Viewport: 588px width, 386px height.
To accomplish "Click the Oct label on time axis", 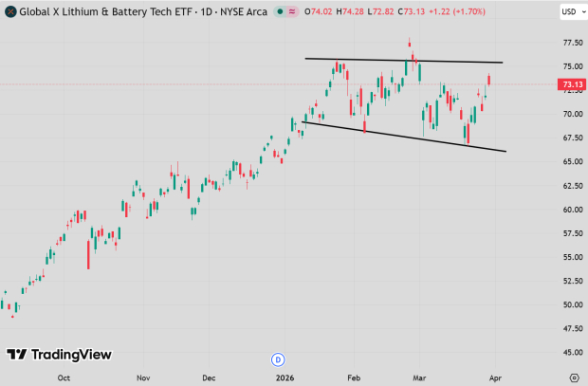I will [64, 377].
